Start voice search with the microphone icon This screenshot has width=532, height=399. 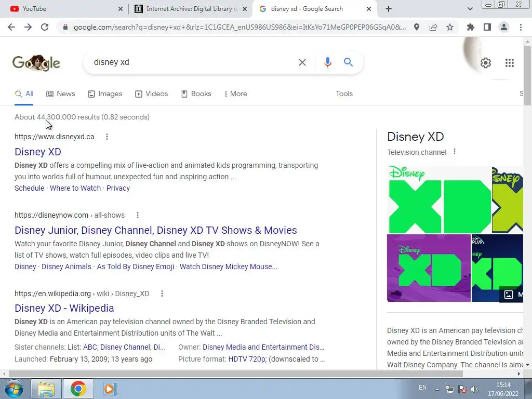point(327,62)
